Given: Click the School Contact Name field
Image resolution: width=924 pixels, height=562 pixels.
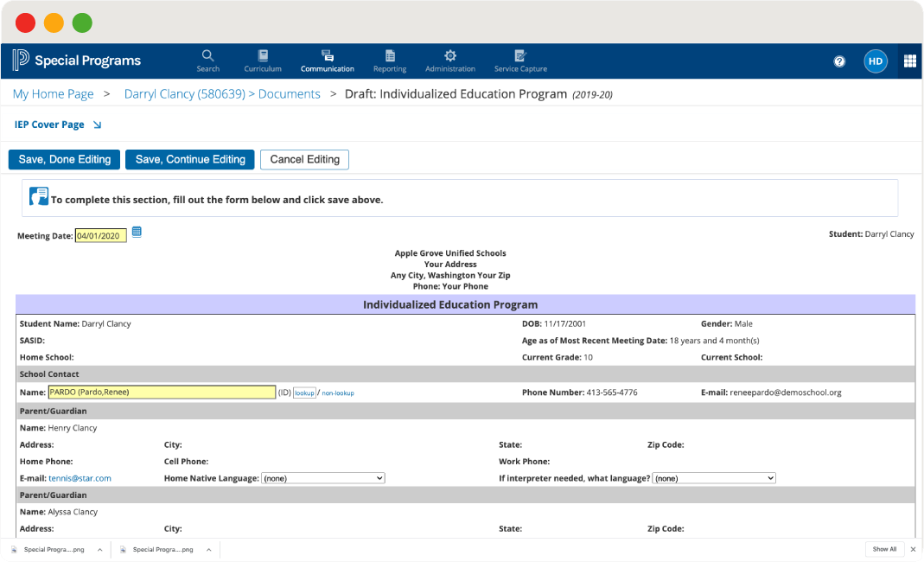Looking at the screenshot, I should (x=160, y=392).
